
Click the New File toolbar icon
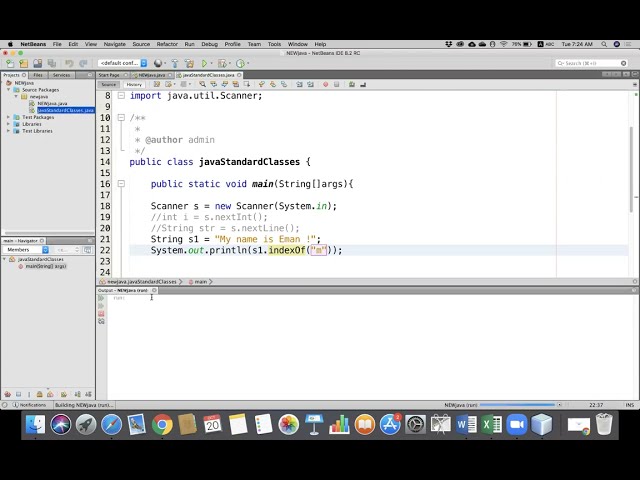click(10, 63)
